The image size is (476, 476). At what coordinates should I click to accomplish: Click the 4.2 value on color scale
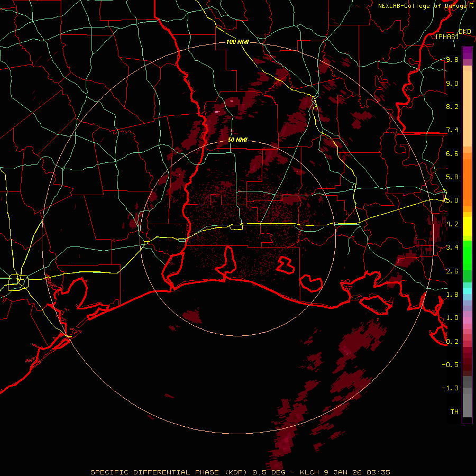pos(452,224)
